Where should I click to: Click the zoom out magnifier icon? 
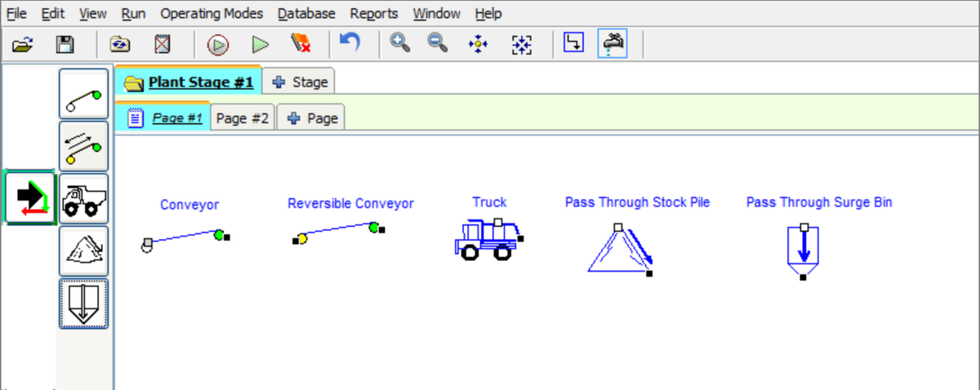[x=439, y=44]
